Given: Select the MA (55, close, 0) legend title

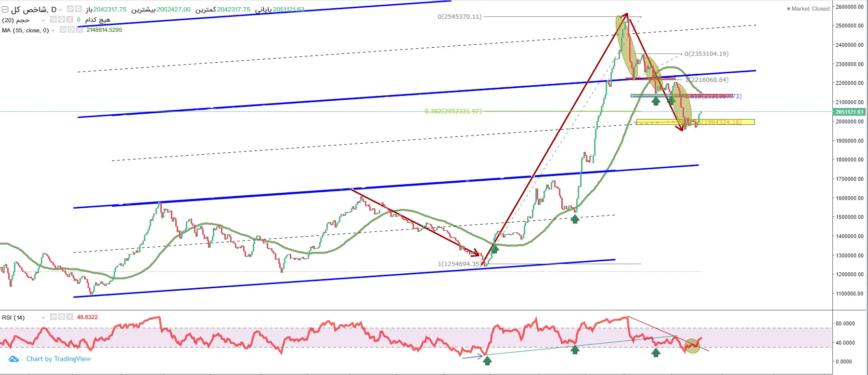Looking at the screenshot, I should tap(26, 30).
